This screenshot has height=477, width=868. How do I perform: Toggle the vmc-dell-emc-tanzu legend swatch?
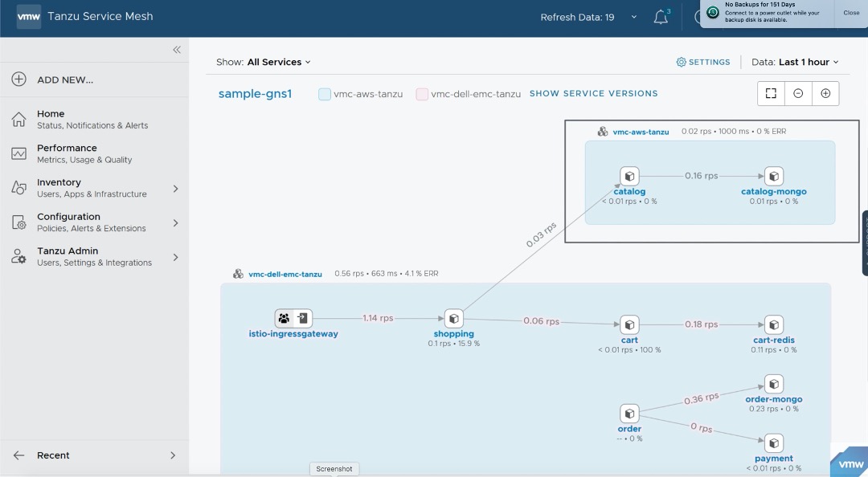422,94
